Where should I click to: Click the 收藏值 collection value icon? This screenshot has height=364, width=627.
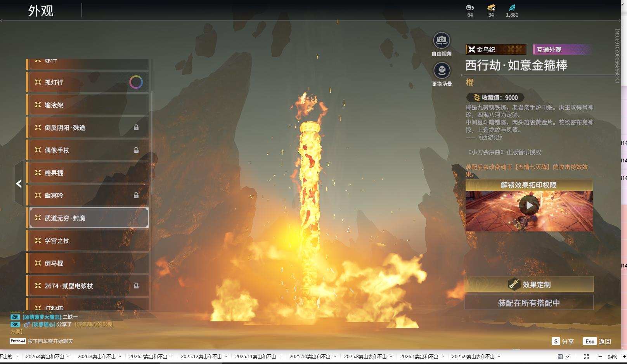click(476, 98)
